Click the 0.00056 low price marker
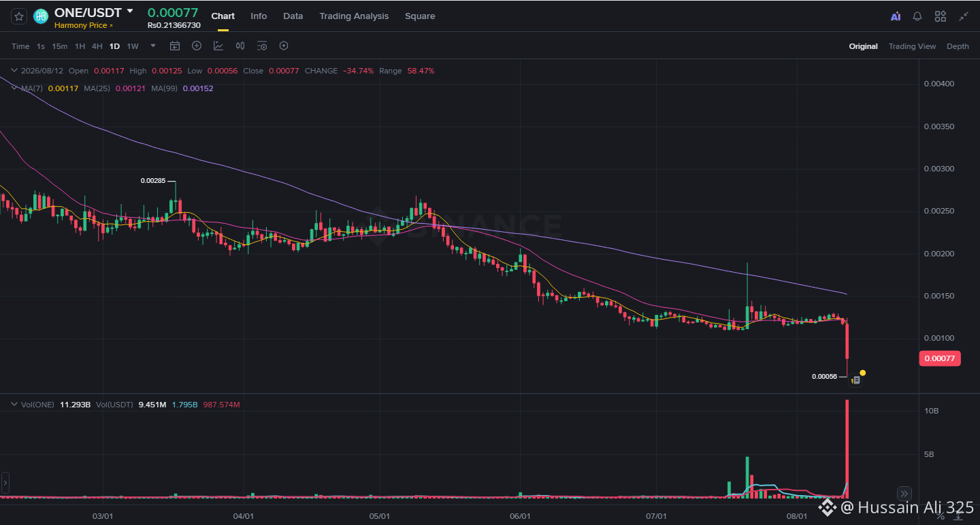The image size is (980, 525). 824,376
